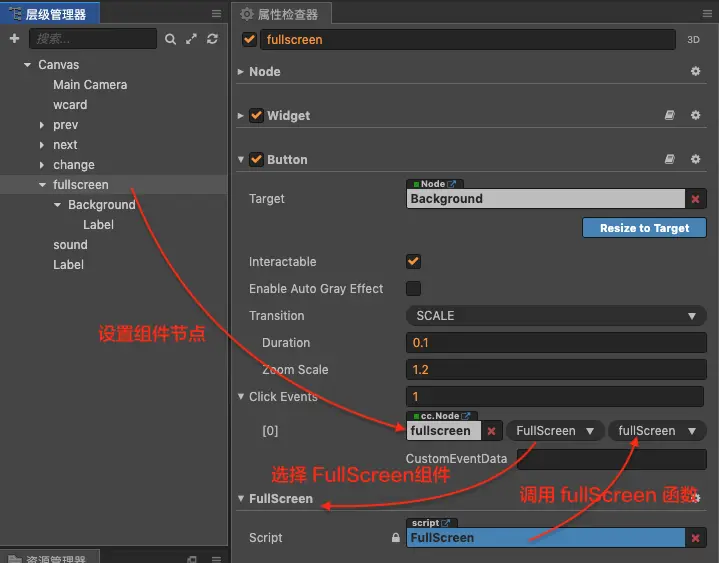This screenshot has height=563, width=719.
Task: Click lock icon beside Script field
Action: [396, 537]
